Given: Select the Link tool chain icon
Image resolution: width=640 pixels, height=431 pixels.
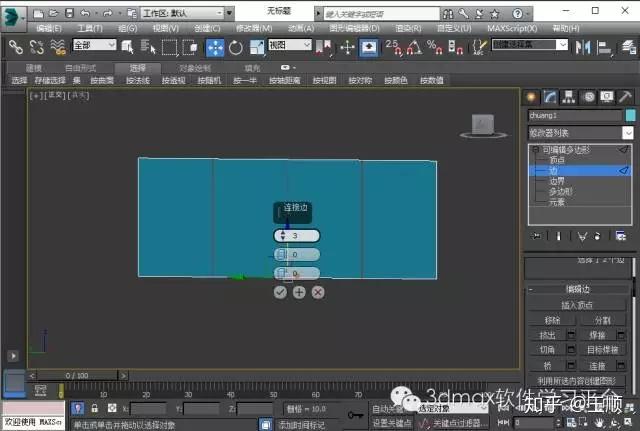Looking at the screenshot, I should (x=16, y=47).
